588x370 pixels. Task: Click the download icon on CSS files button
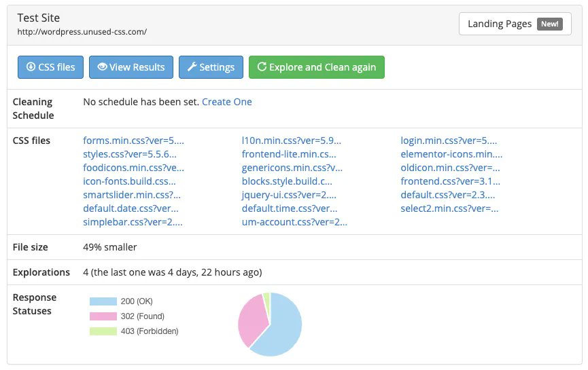[x=31, y=67]
